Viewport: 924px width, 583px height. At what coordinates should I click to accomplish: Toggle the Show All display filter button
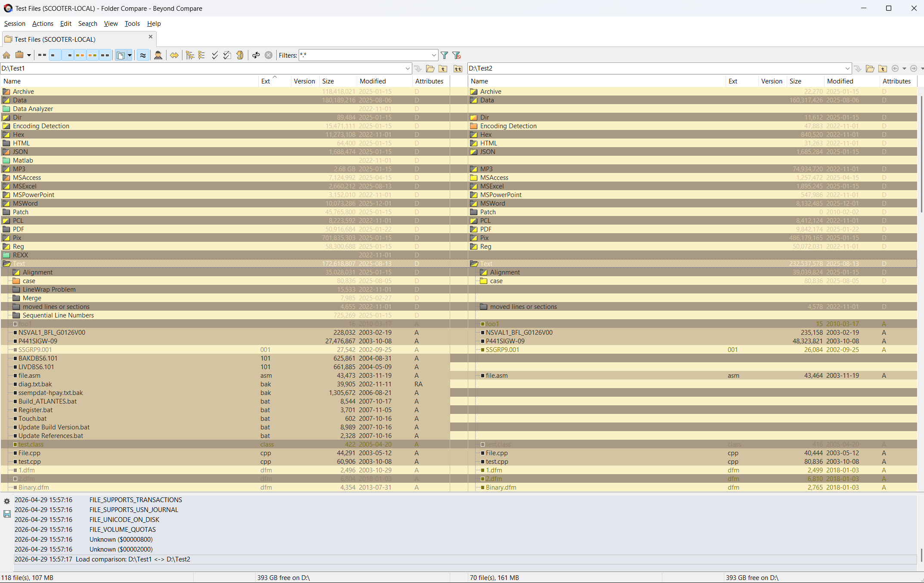coord(42,55)
